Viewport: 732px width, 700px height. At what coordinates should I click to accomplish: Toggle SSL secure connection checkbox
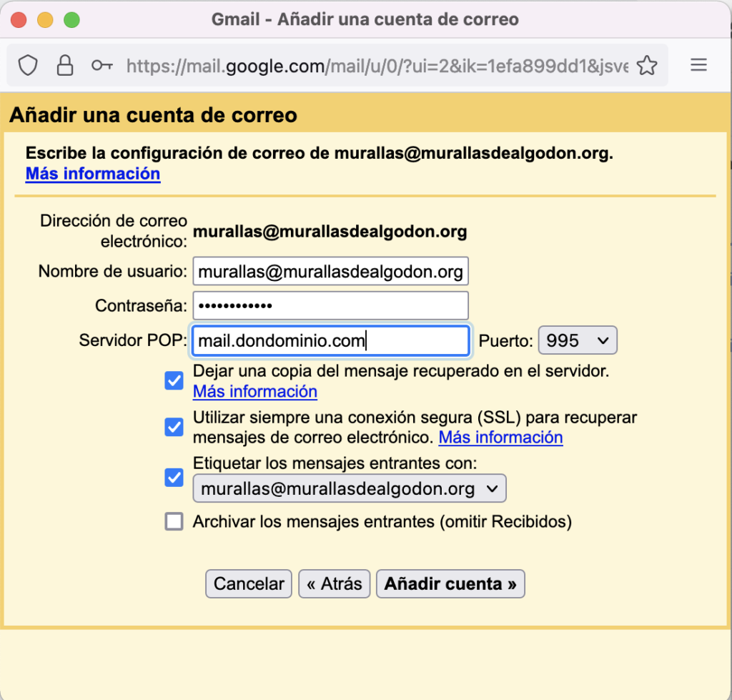174,427
